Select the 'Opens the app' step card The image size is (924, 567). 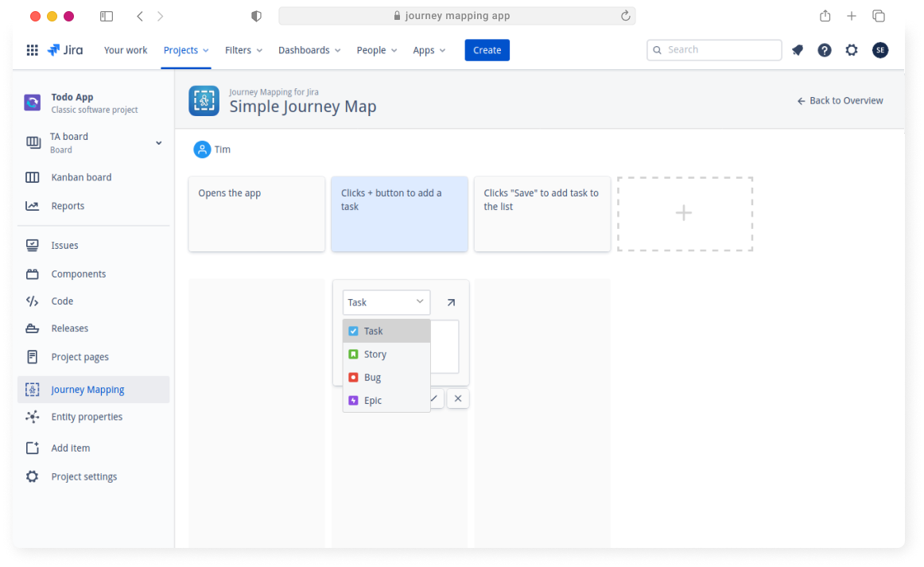click(257, 214)
